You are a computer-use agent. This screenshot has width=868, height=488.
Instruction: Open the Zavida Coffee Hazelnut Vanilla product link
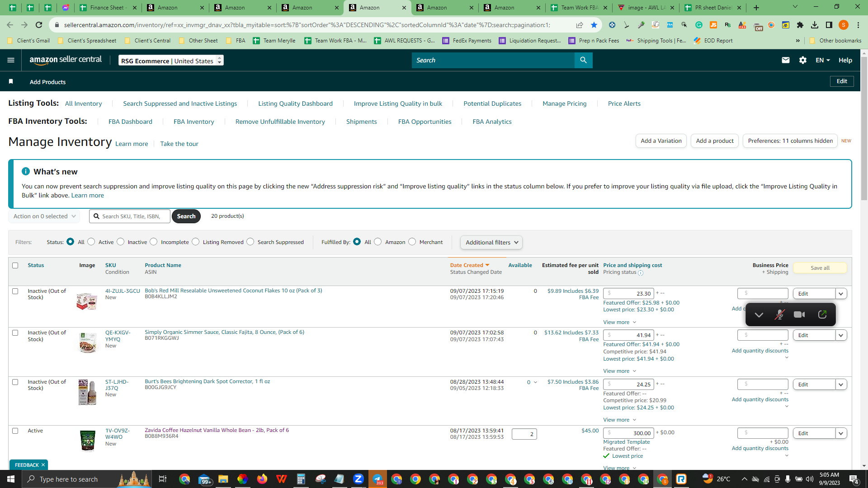click(x=217, y=430)
